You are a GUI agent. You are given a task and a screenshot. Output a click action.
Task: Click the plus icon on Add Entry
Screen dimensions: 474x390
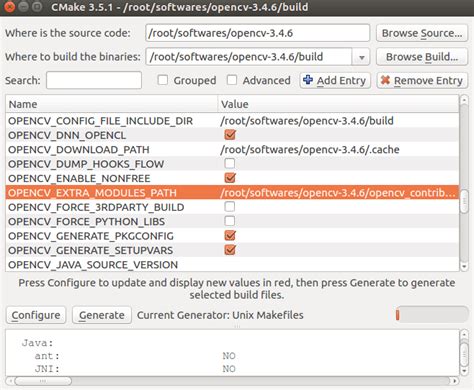[x=308, y=80]
